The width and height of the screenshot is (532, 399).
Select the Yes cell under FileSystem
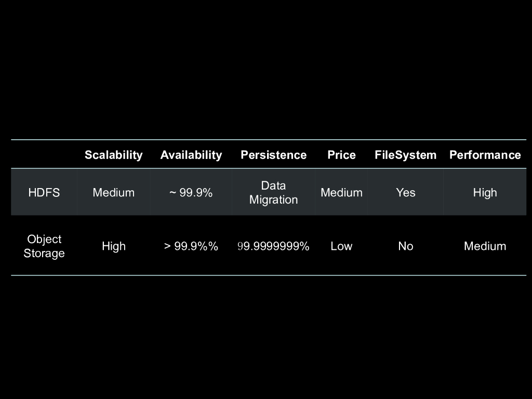[405, 193]
